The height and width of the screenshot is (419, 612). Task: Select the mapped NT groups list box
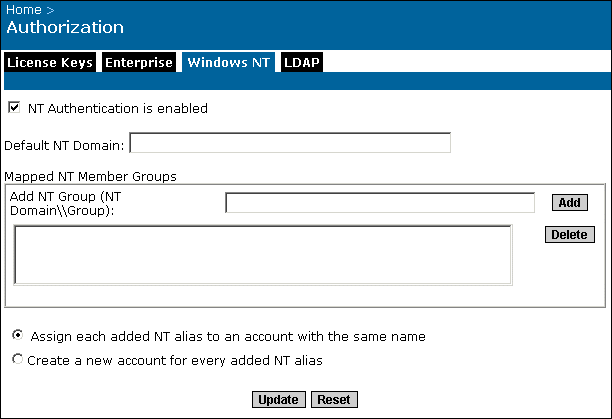pyautogui.click(x=263, y=255)
